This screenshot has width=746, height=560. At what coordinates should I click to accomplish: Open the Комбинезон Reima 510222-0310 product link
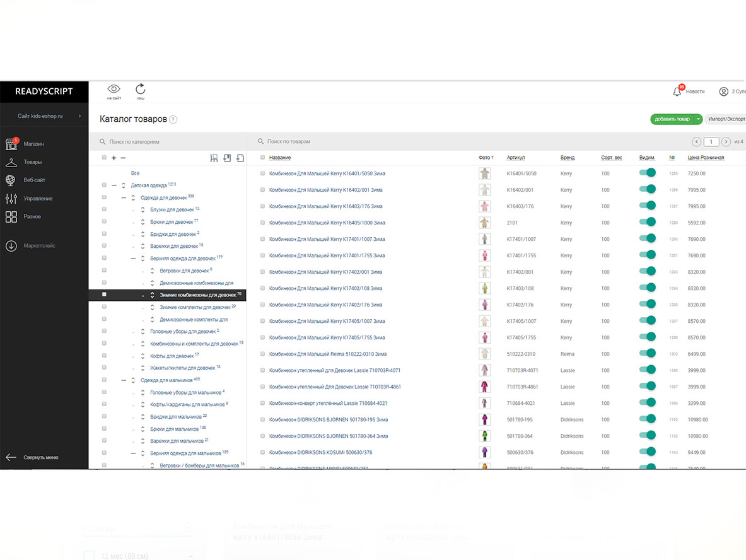(x=327, y=354)
